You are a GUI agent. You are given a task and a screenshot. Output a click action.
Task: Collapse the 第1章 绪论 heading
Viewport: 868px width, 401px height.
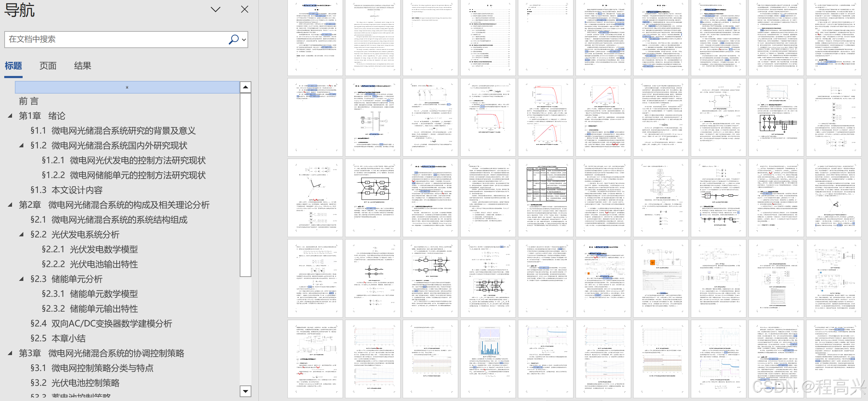[x=10, y=116]
